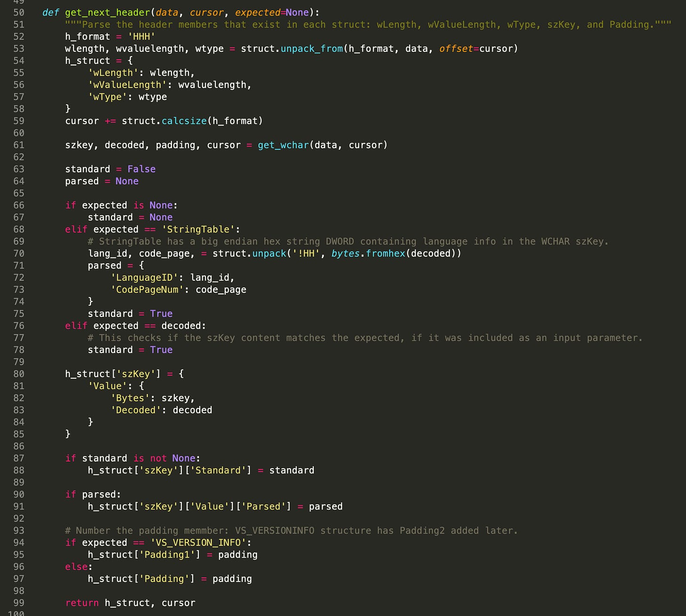Click the calcsize method name
Viewport: 686px width, 616px height.
[184, 121]
